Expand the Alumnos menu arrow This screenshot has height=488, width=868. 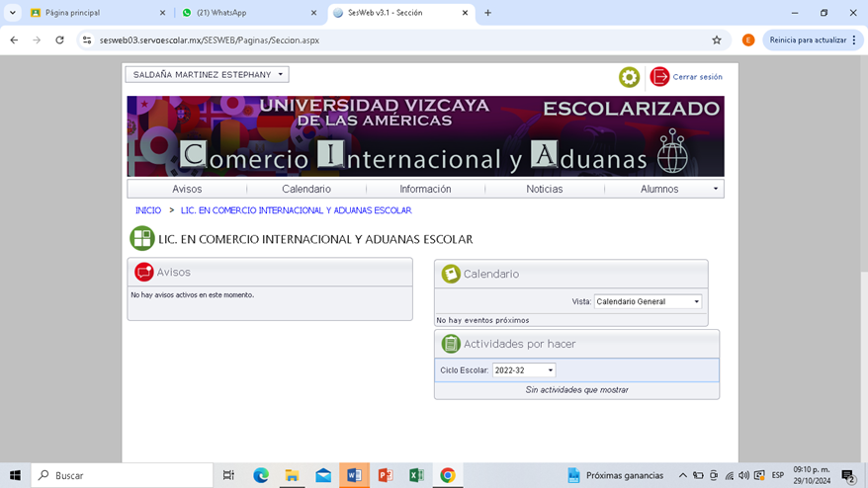pyautogui.click(x=715, y=189)
